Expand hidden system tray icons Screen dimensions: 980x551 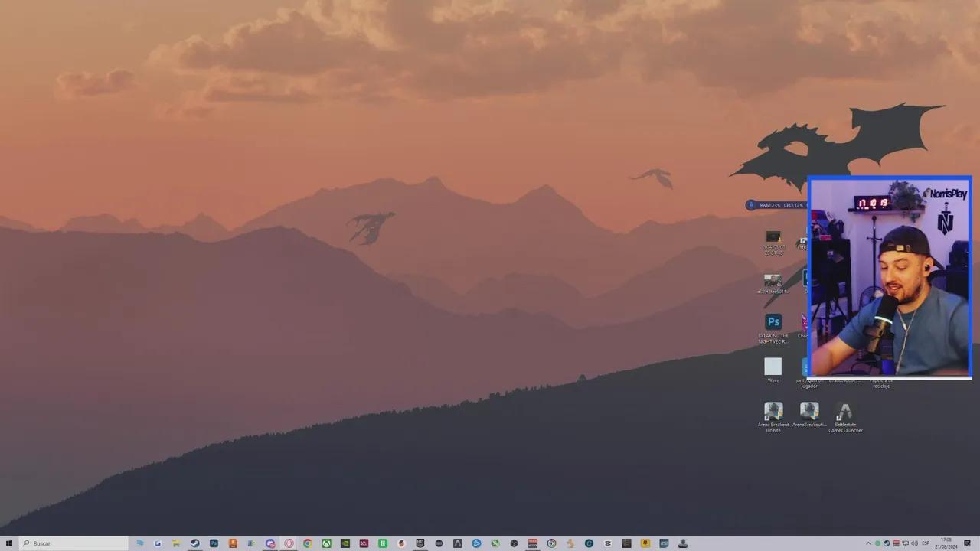pos(868,543)
